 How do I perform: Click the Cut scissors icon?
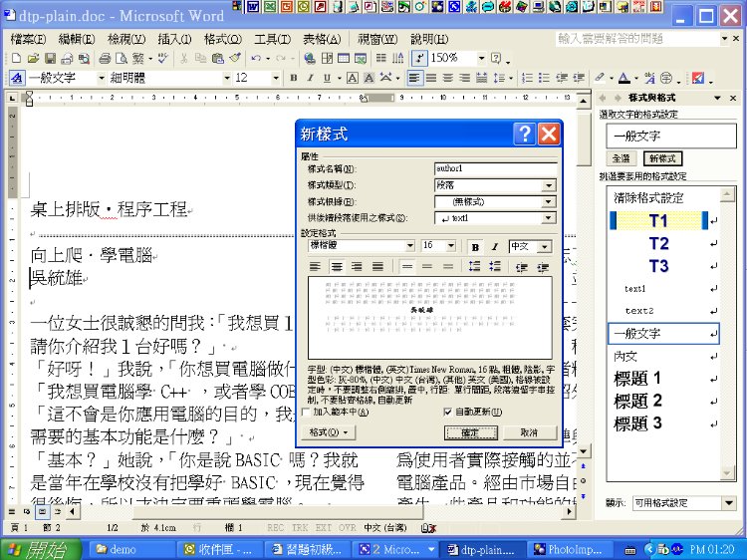(184, 58)
